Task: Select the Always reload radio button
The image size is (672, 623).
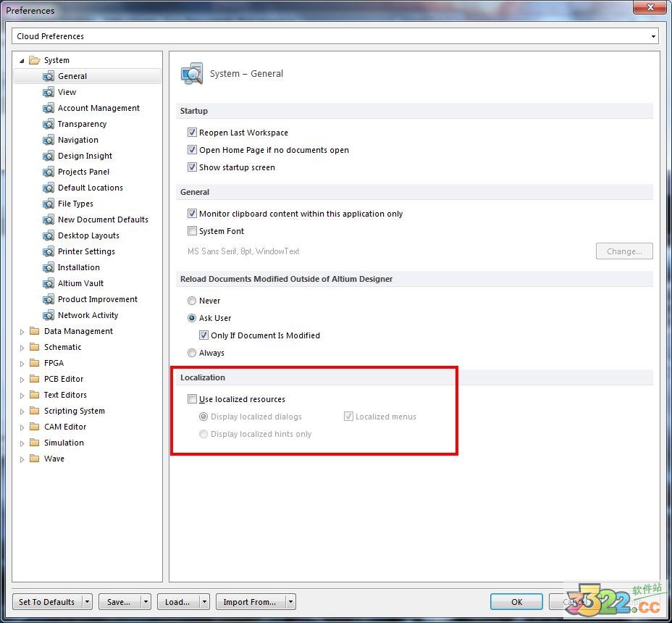Action: [192, 353]
